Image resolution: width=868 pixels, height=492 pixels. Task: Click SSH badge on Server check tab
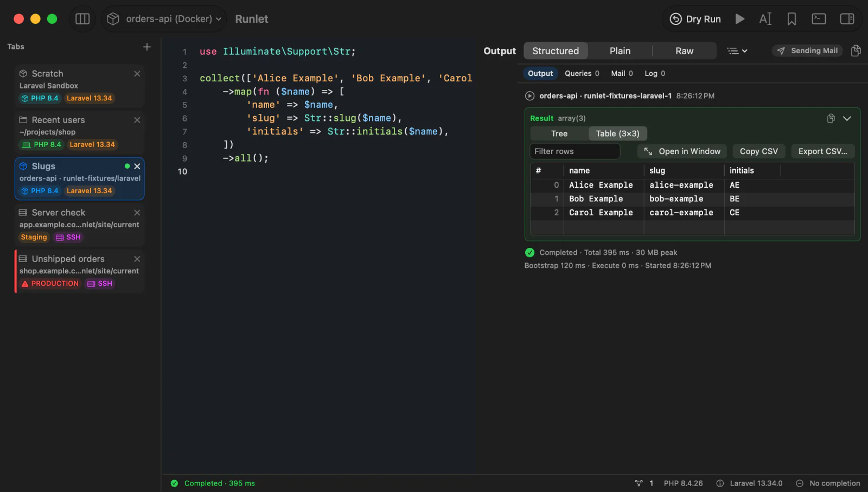click(x=68, y=238)
